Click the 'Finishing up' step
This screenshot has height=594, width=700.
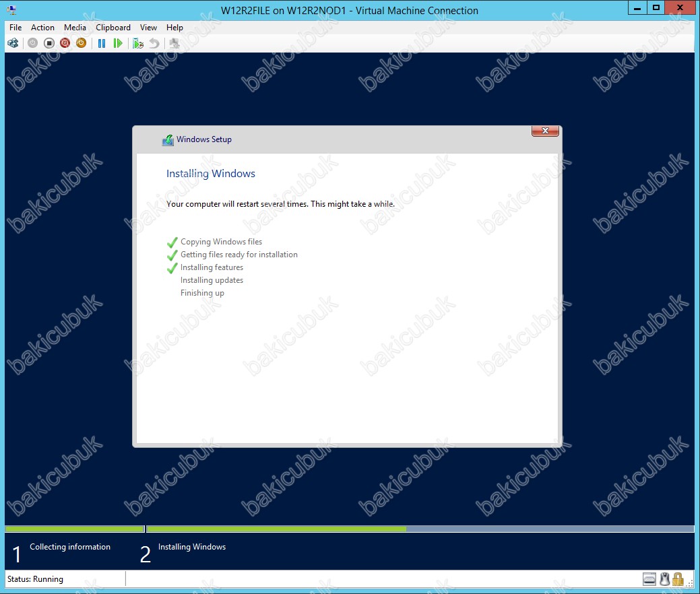202,293
